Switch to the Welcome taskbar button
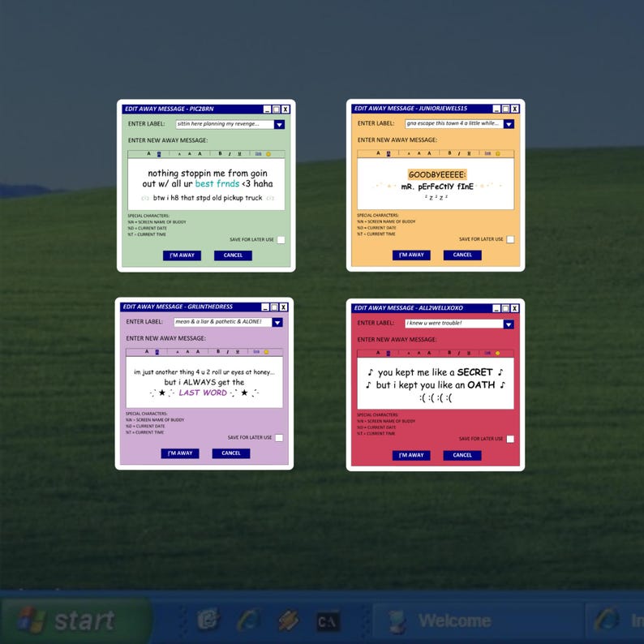This screenshot has width=644, height=644. click(x=478, y=621)
